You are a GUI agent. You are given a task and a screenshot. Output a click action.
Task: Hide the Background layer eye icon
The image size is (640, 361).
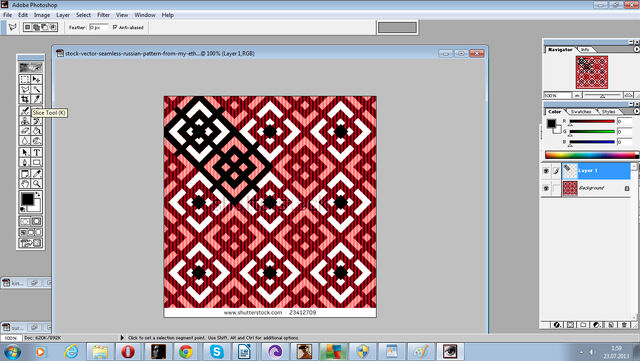546,188
